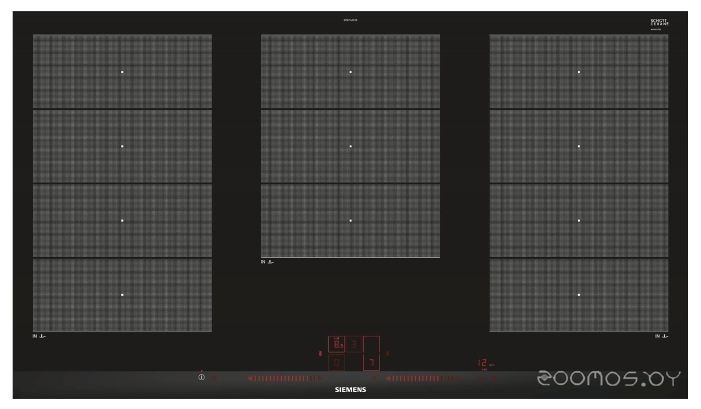Select zone display showing 0
The height and width of the screenshot is (409, 701).
(336, 363)
